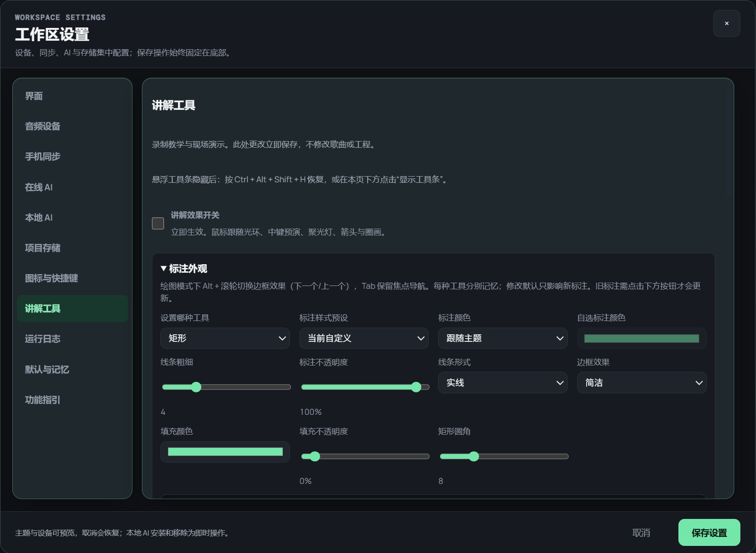Open the 设置哪种工具 dropdown showing 矩形
Screen dimensions: 756x553
[x=225, y=338]
